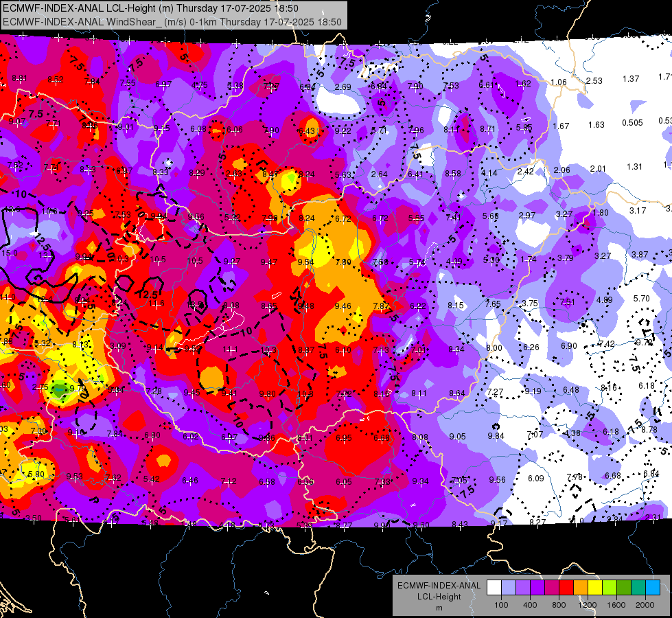Click the wind shear value '2.06'

(x=561, y=170)
